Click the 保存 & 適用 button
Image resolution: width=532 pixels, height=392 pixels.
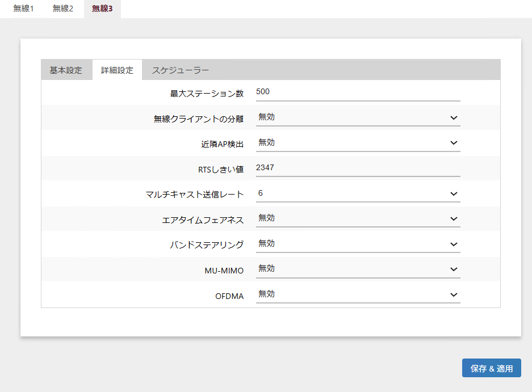pos(491,368)
